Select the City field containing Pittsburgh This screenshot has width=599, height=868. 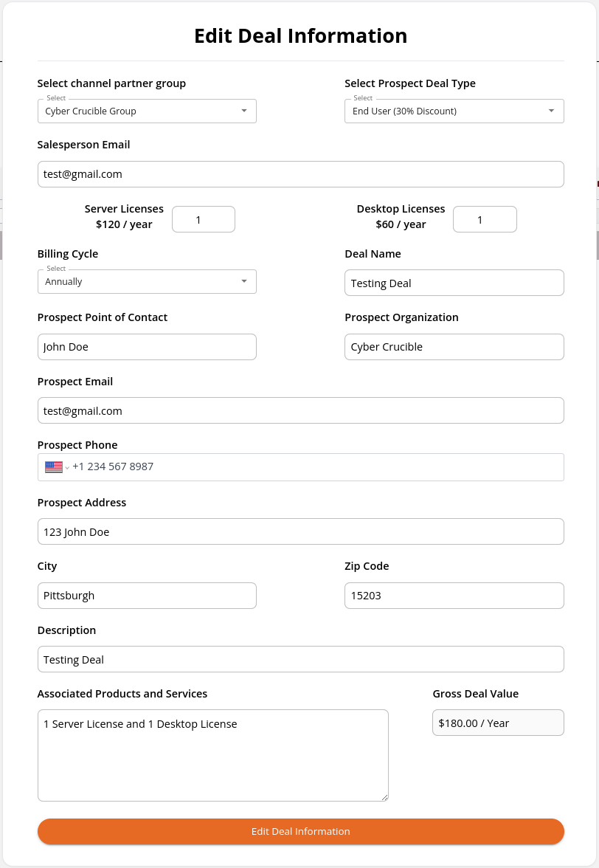[147, 596]
